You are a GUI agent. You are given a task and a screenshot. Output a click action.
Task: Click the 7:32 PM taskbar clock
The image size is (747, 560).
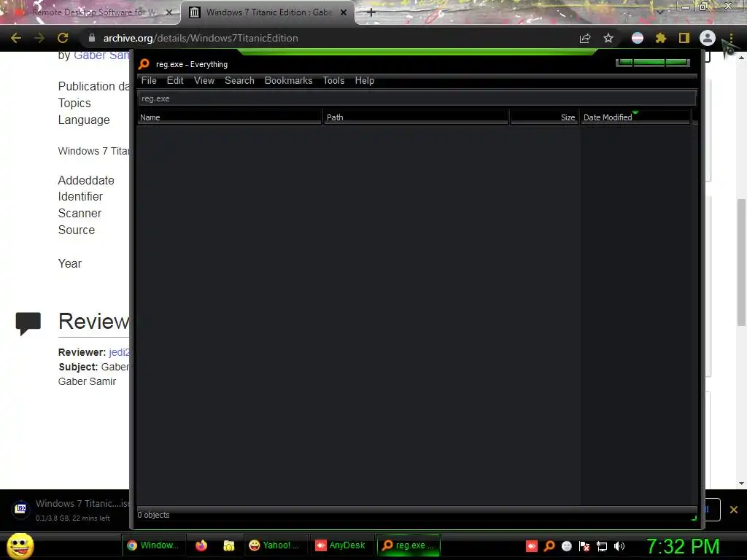(683, 546)
